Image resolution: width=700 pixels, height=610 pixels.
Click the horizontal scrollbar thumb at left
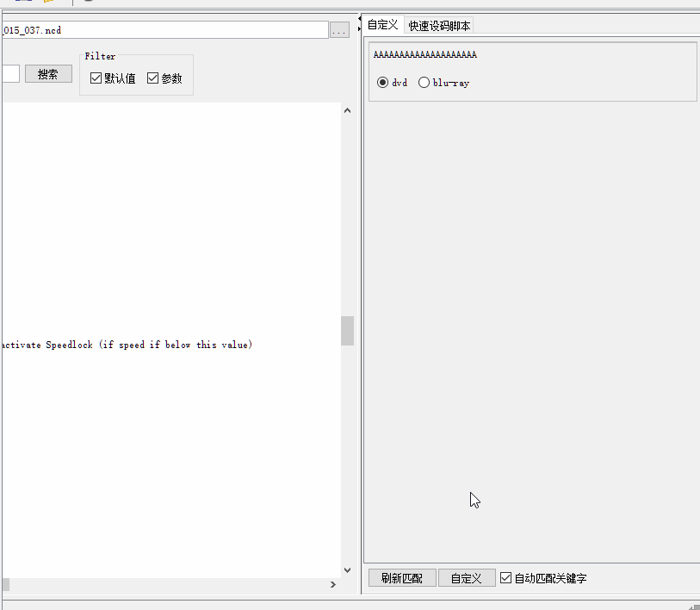coord(6,584)
